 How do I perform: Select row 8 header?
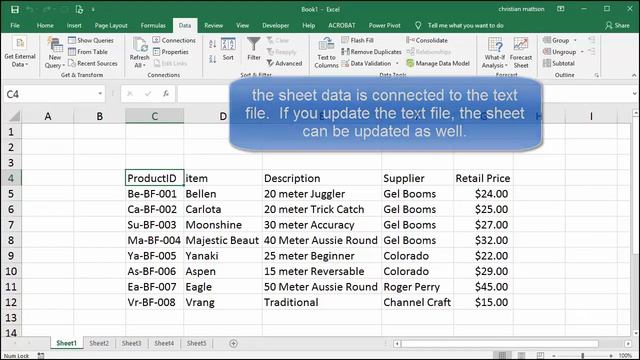(x=11, y=240)
